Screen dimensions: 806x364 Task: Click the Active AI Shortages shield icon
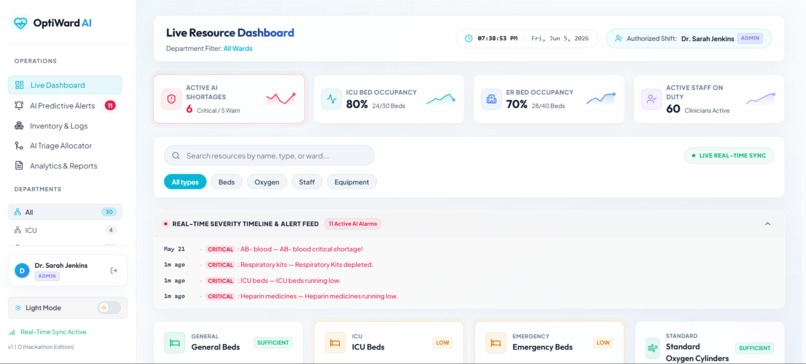pyautogui.click(x=171, y=99)
